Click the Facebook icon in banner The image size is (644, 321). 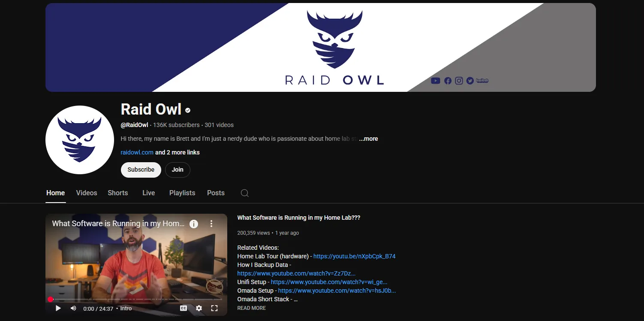(448, 81)
